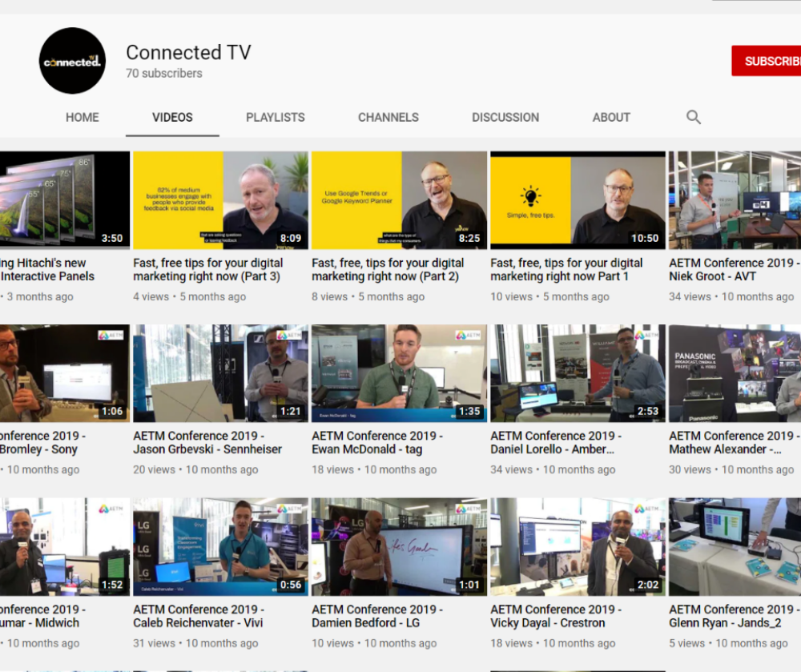Click the Glenn Ryan - Jands_2 title
The width and height of the screenshot is (801, 672).
point(734,617)
